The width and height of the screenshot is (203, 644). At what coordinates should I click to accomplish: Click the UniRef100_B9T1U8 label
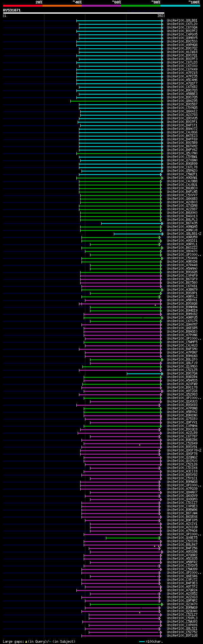point(182,636)
